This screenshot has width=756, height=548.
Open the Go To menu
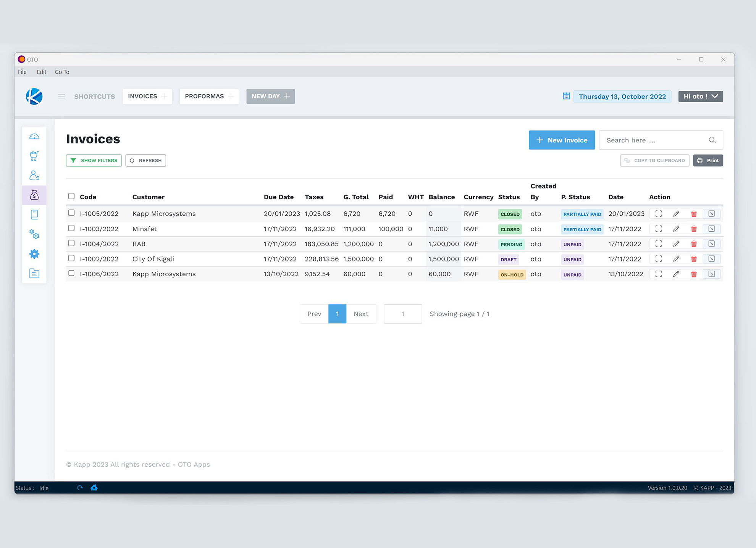pos(62,72)
